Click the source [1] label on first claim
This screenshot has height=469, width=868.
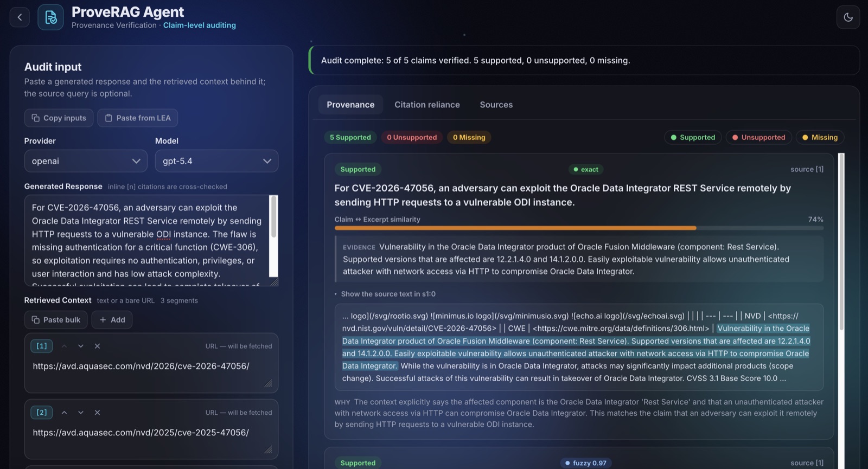(807, 169)
